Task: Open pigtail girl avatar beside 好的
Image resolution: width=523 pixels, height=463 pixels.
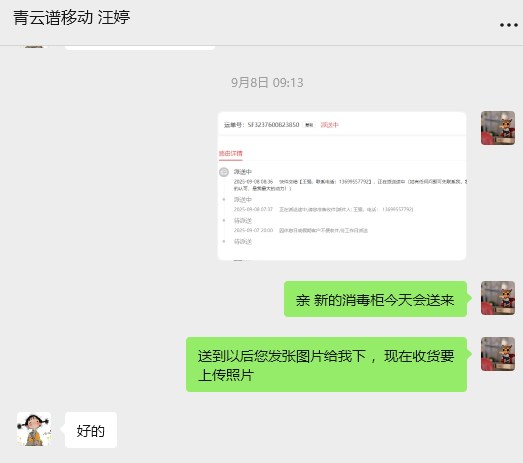Action: 34,429
